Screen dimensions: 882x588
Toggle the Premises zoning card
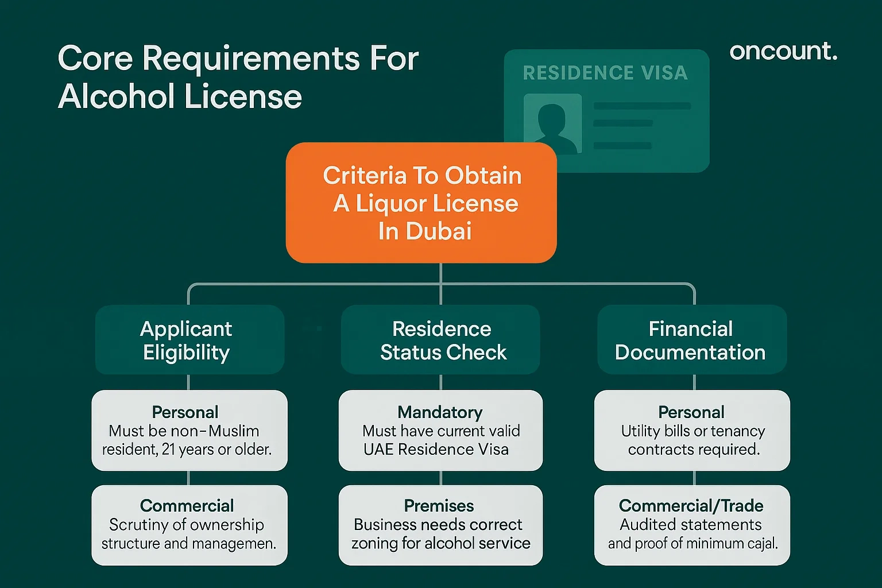tap(440, 524)
